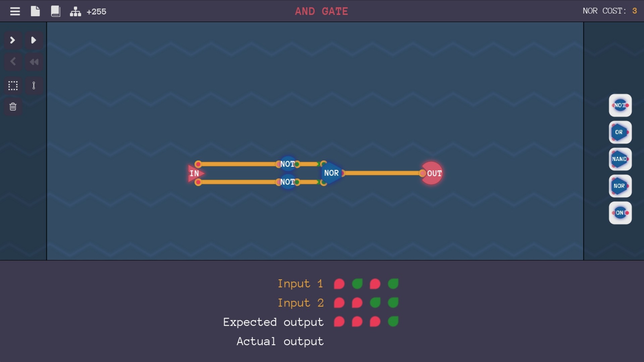Click the trash delete icon
The height and width of the screenshot is (362, 644).
[x=13, y=107]
